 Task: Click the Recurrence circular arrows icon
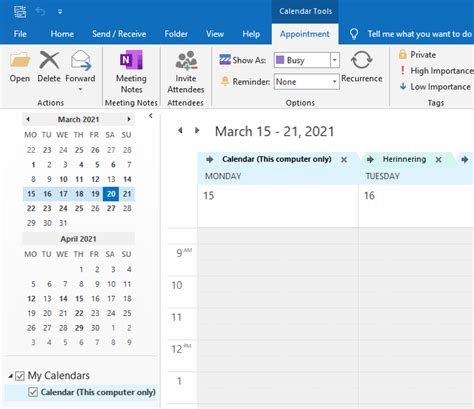(x=361, y=60)
